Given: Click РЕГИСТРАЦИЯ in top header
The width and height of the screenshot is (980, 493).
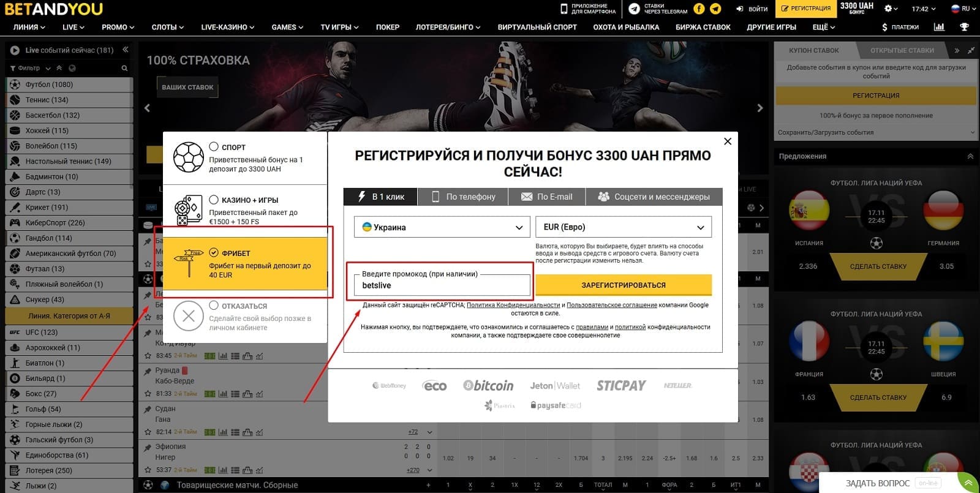Looking at the screenshot, I should (805, 9).
